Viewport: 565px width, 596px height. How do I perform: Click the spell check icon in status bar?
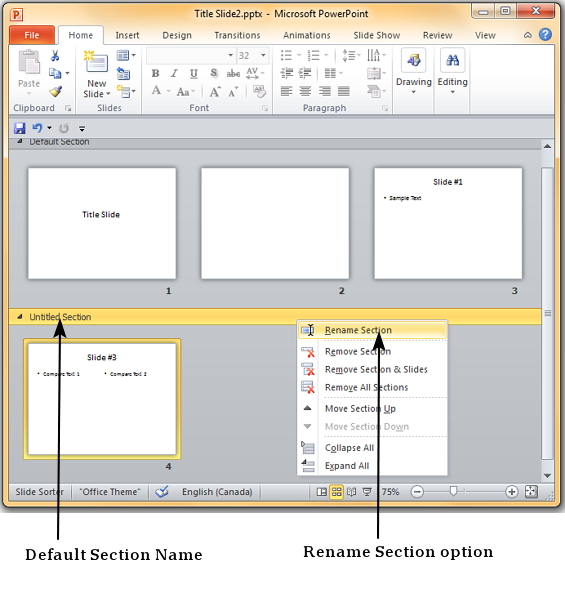click(162, 492)
